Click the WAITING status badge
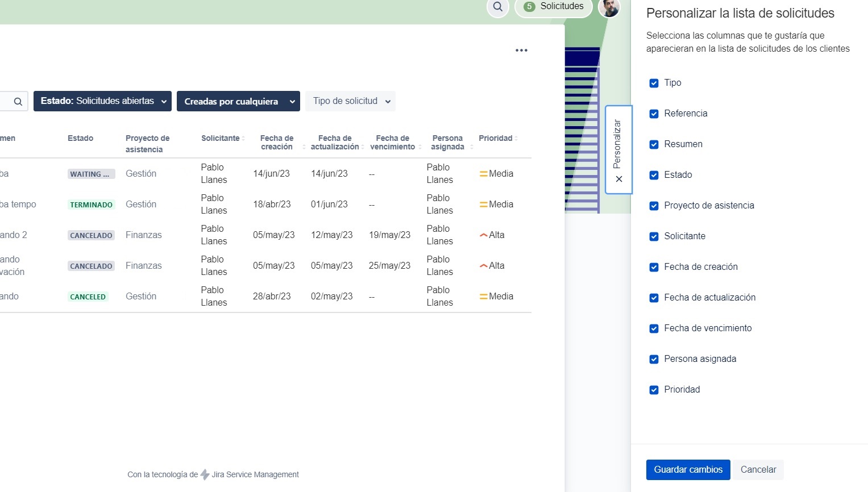Screen dimensions: 868x492 point(91,174)
